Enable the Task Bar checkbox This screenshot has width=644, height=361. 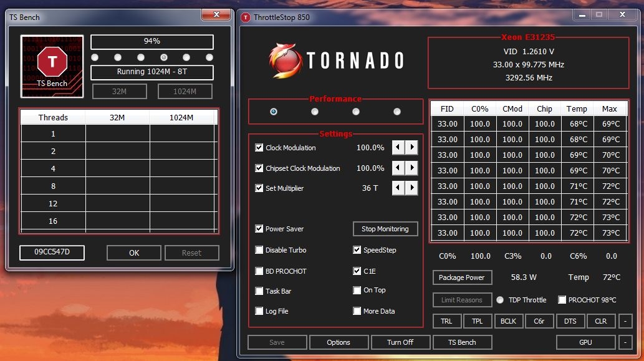(259, 291)
